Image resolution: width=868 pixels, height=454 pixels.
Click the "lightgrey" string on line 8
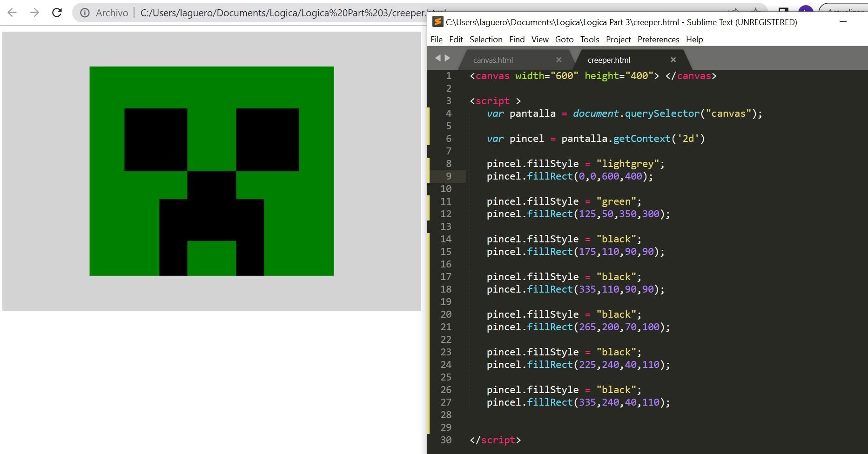628,164
